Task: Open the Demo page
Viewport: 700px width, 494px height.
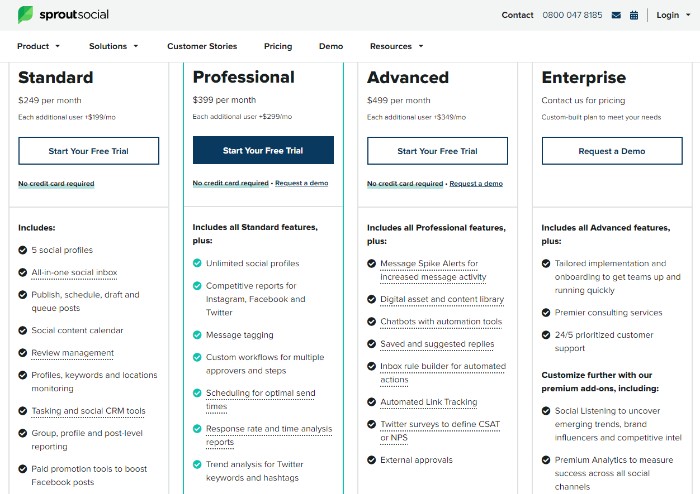Action: click(x=331, y=46)
